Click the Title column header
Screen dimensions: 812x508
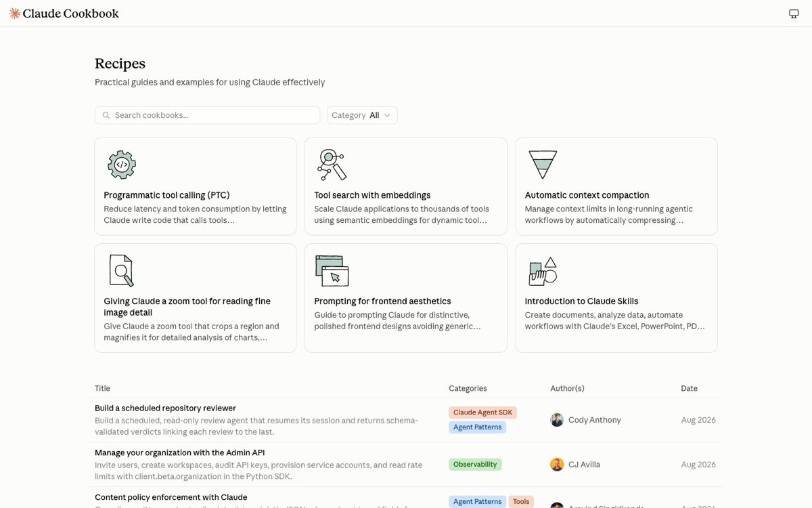(102, 389)
